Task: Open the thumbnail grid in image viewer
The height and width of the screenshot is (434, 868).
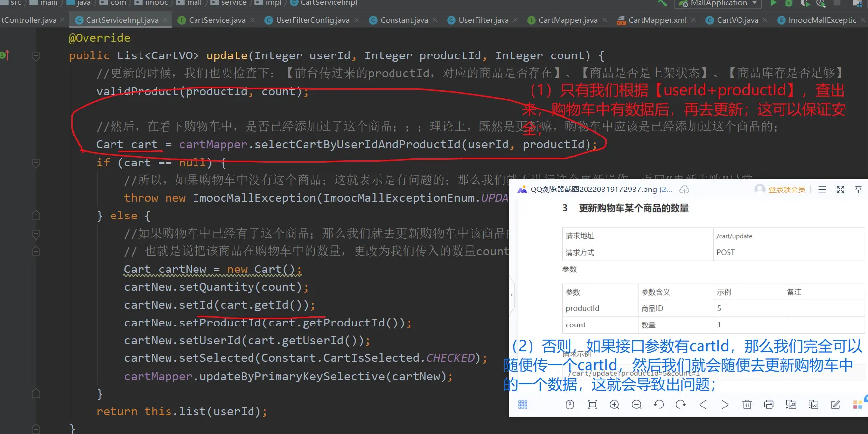Action: [x=523, y=405]
